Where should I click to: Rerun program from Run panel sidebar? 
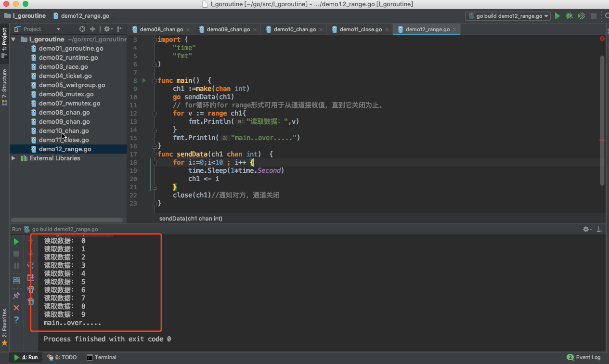[16, 241]
